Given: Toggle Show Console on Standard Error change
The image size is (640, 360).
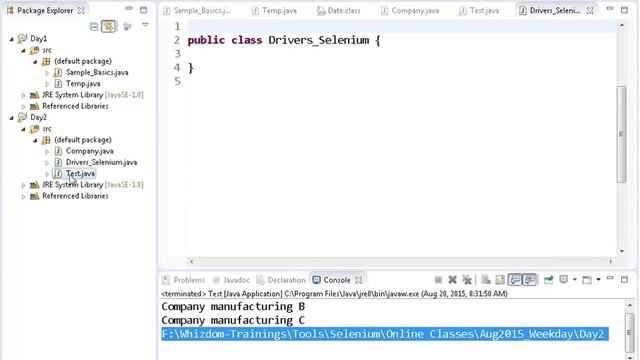Looking at the screenshot, I should click(x=529, y=280).
